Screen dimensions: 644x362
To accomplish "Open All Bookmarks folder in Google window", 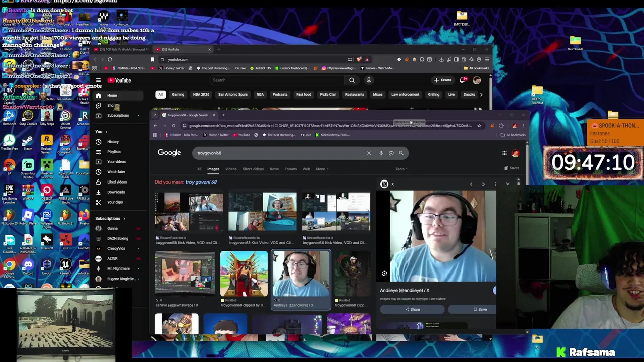I will coord(513,135).
